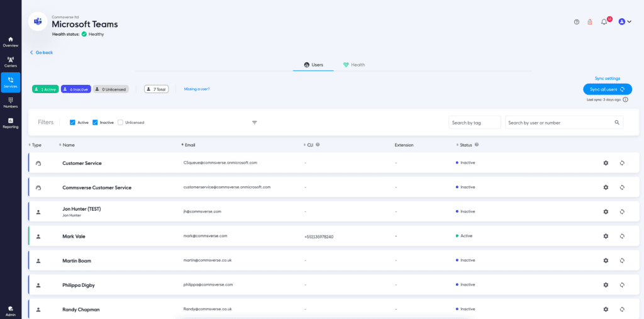Click the Randy Chapman name
The image size is (644, 319).
[x=81, y=310]
